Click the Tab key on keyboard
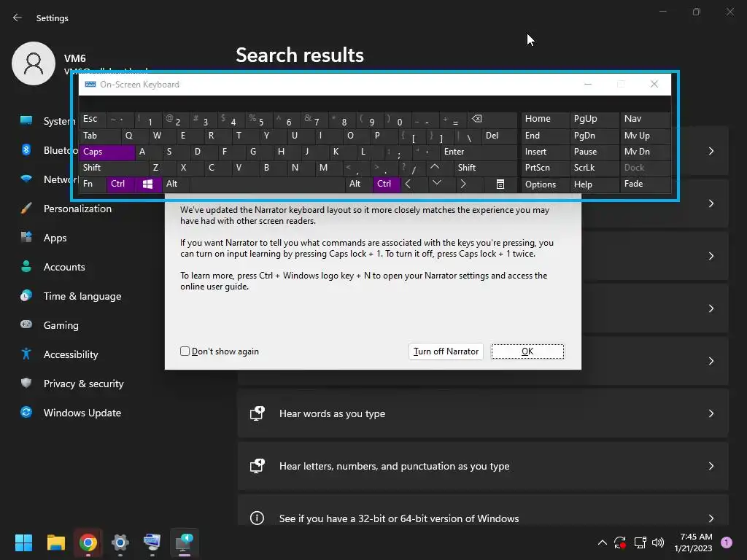 pos(99,136)
